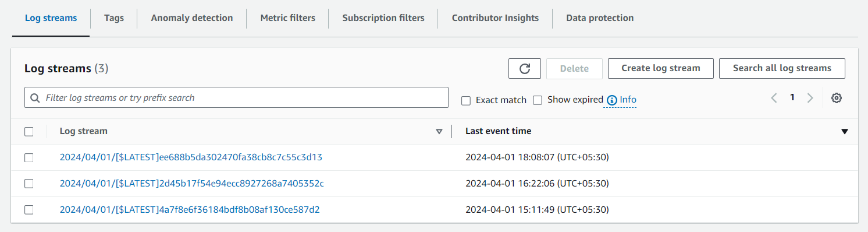The width and height of the screenshot is (868, 232).
Task: Sort by Log stream column arrow
Action: click(439, 132)
